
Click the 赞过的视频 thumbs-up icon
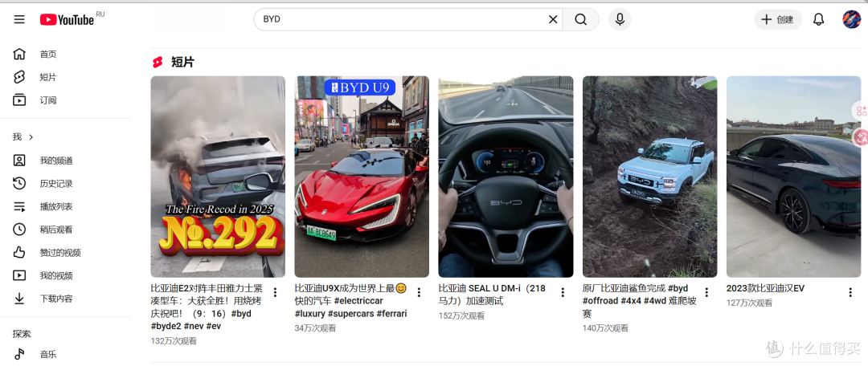point(19,253)
